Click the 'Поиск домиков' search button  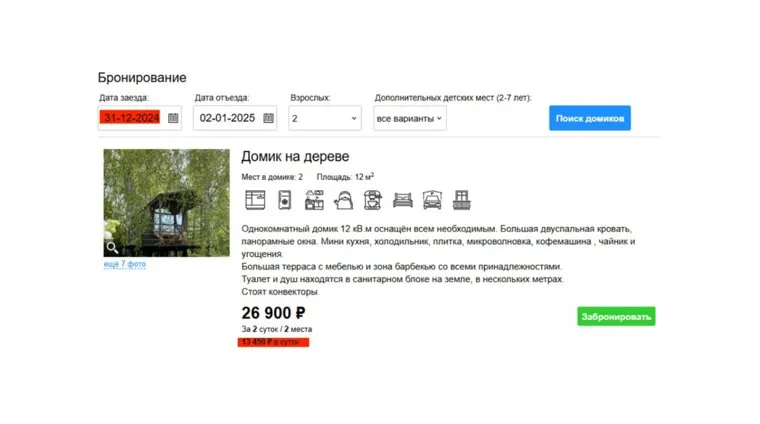590,118
